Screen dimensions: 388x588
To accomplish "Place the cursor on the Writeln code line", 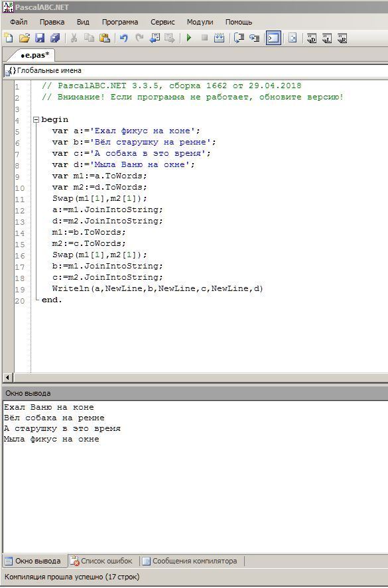I will coord(158,288).
